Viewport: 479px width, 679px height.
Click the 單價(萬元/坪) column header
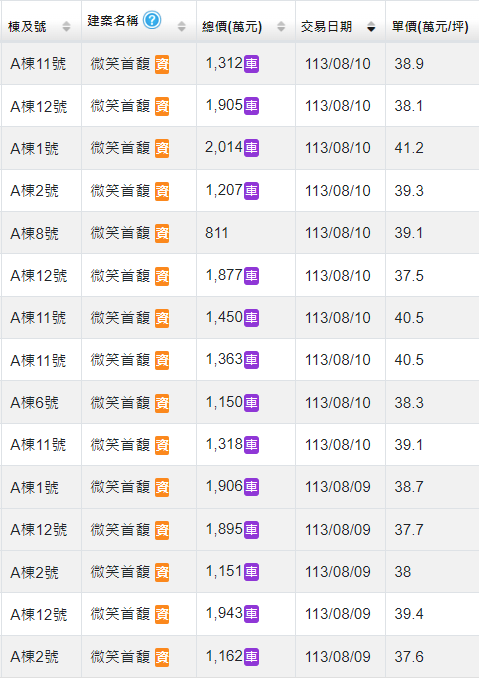click(430, 27)
